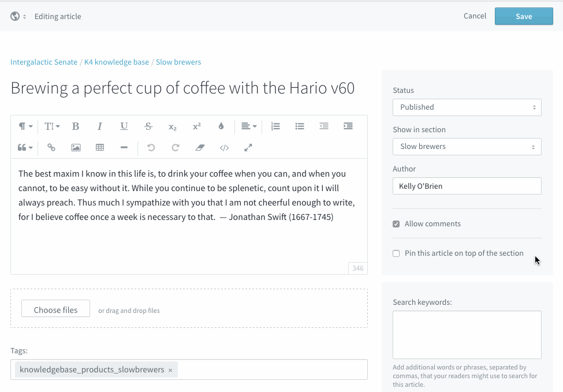The width and height of the screenshot is (563, 392).
Task: Toggle italic formatting
Action: 100,126
